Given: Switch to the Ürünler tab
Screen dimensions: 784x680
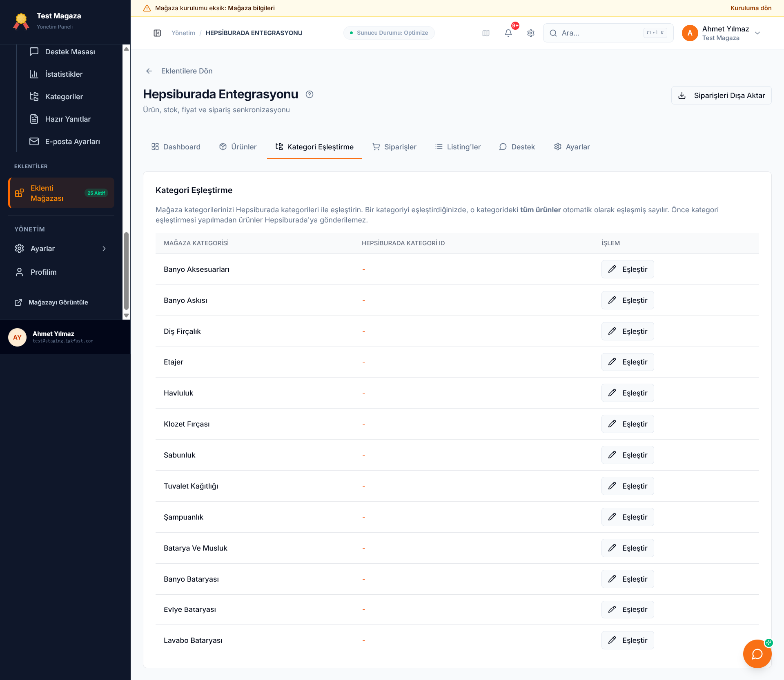Looking at the screenshot, I should click(x=238, y=147).
